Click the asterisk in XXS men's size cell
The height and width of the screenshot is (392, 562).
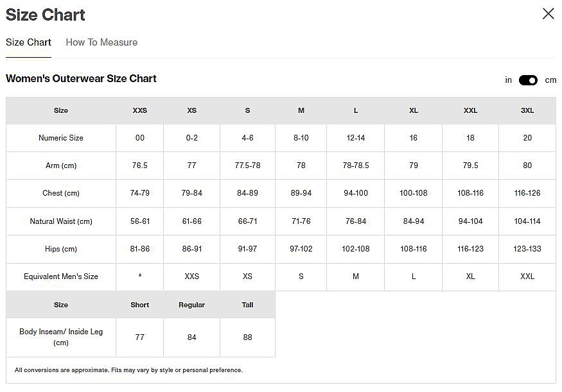coord(139,277)
